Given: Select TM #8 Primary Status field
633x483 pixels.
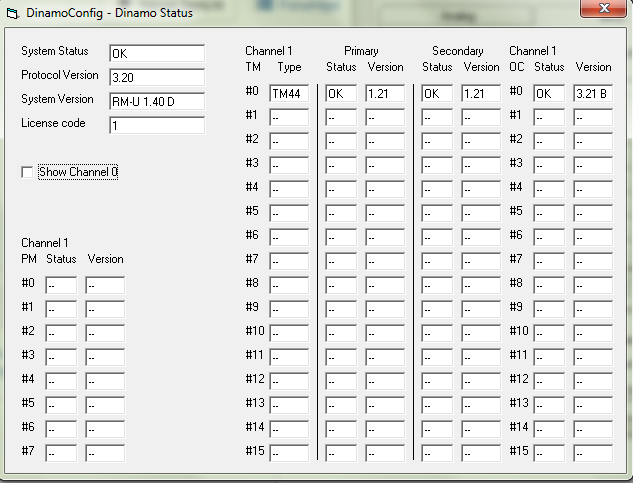Looking at the screenshot, I should click(x=341, y=285).
